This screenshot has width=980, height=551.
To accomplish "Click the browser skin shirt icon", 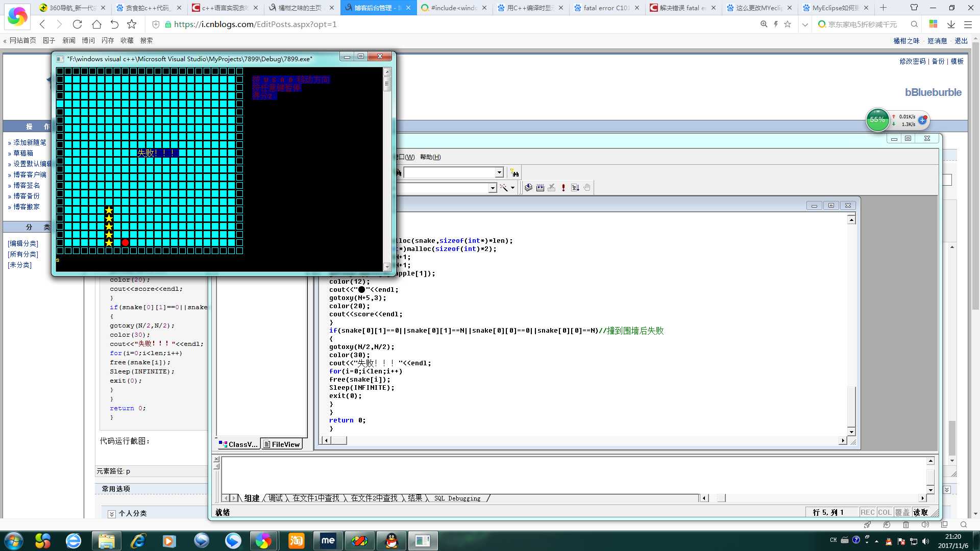I will point(914,8).
